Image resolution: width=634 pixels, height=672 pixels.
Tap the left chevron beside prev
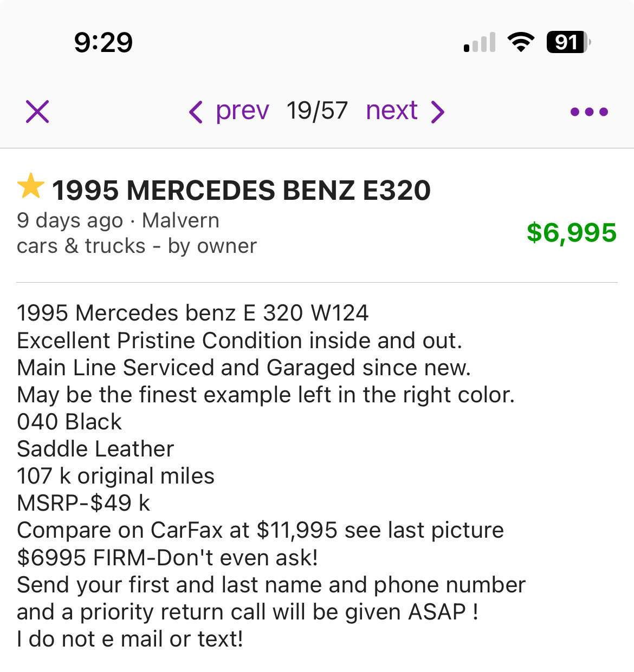[x=196, y=112]
